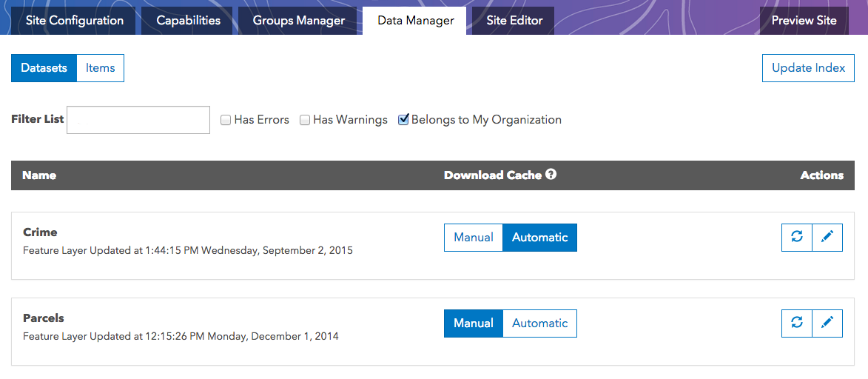Go to the Capabilities tab
The image size is (868, 379).
click(189, 21)
